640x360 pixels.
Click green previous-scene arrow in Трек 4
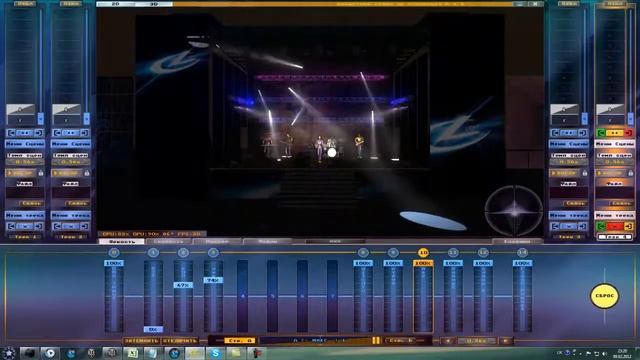tap(600, 133)
